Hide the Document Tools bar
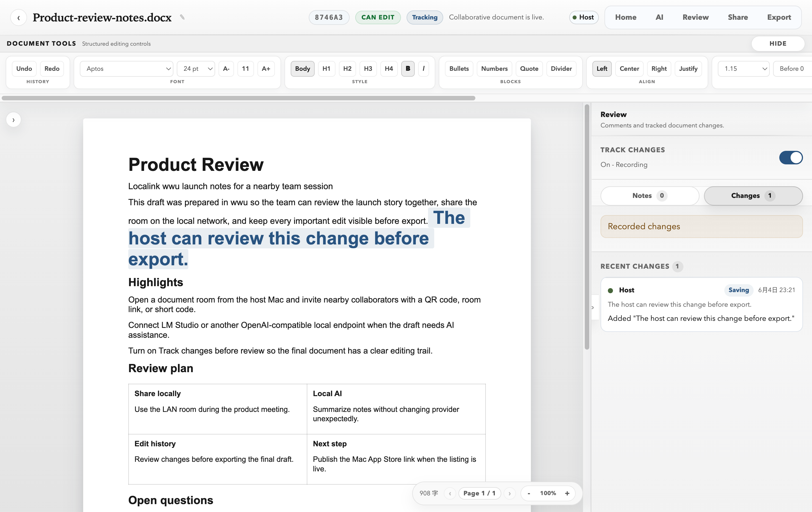Screen dimensions: 812x512 click(x=778, y=43)
